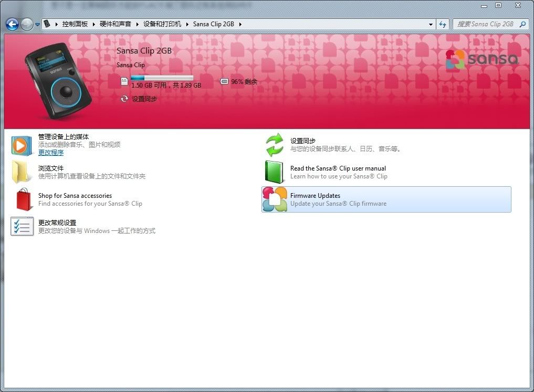
Task: Open the Windows Media Player manage media icon
Action: 22,146
